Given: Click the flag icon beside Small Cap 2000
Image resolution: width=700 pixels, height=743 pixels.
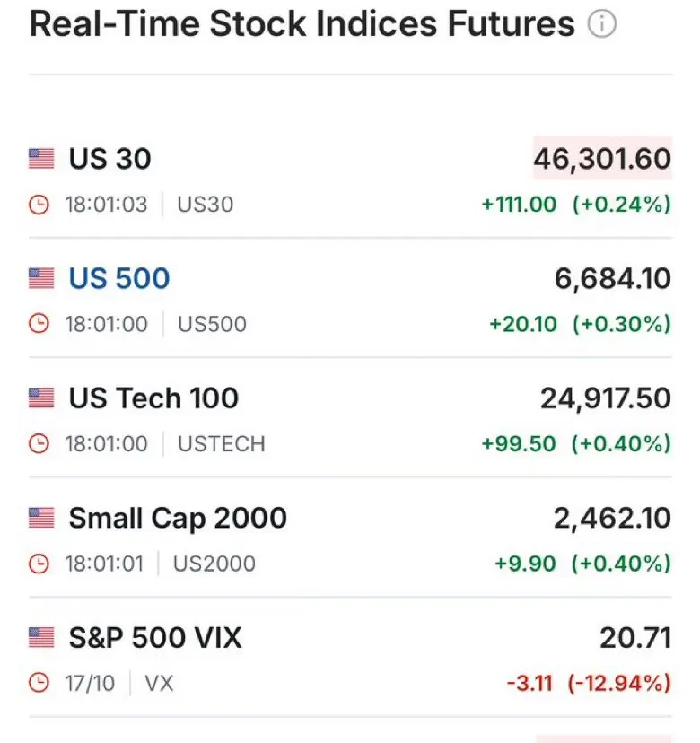Looking at the screenshot, I should coord(41,518).
